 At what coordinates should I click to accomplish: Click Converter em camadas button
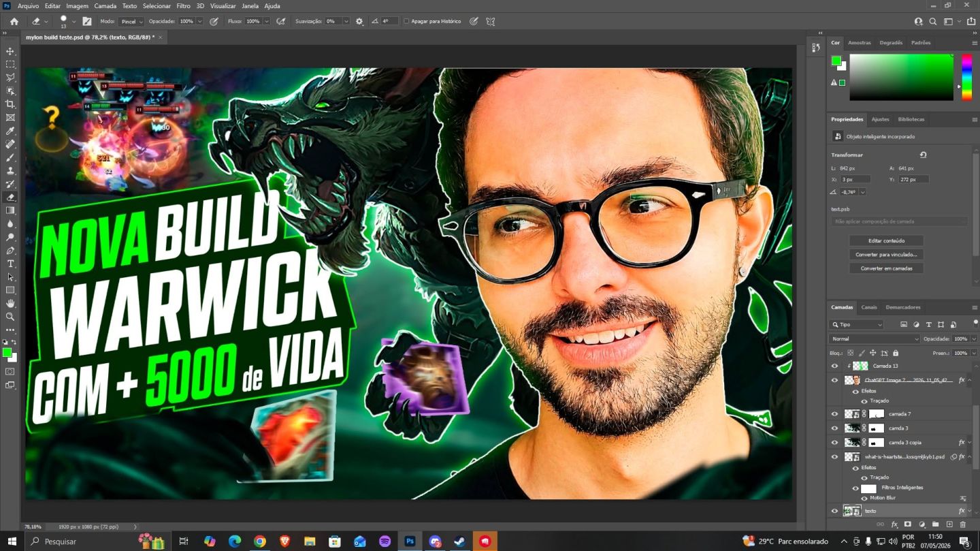[886, 268]
